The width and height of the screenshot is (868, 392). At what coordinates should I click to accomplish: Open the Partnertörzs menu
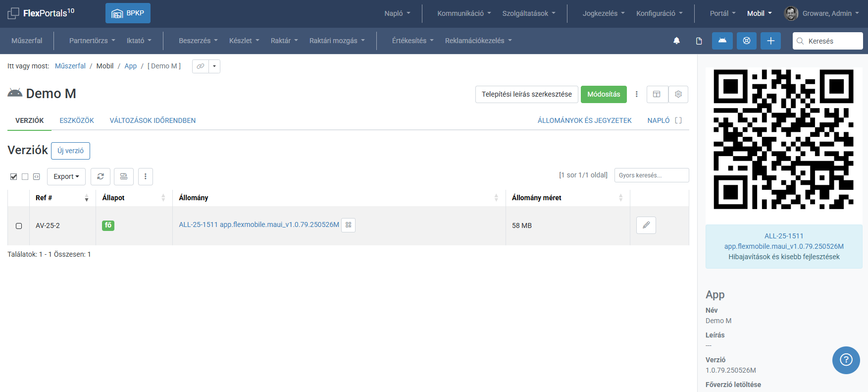tap(92, 41)
